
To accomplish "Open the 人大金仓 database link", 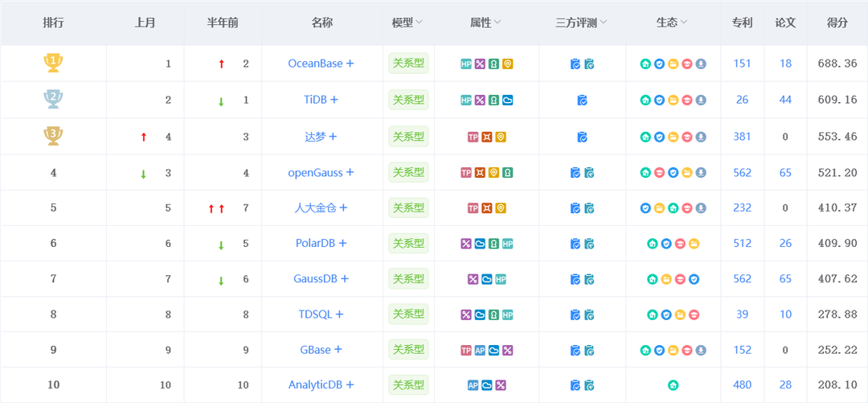I will [316, 208].
